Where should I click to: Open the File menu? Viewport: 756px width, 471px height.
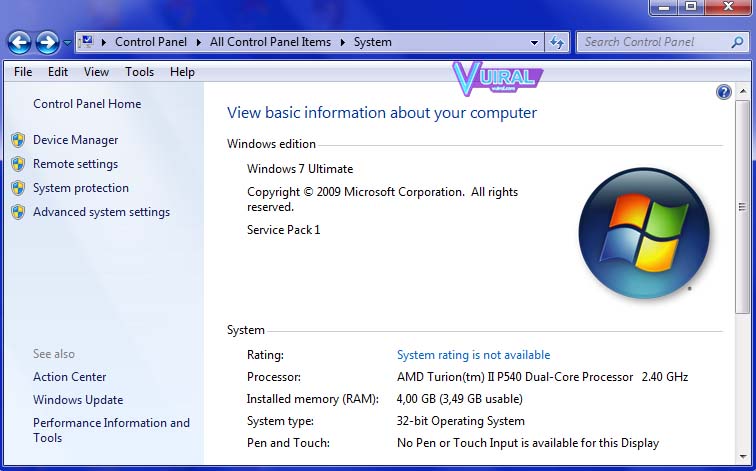point(23,72)
